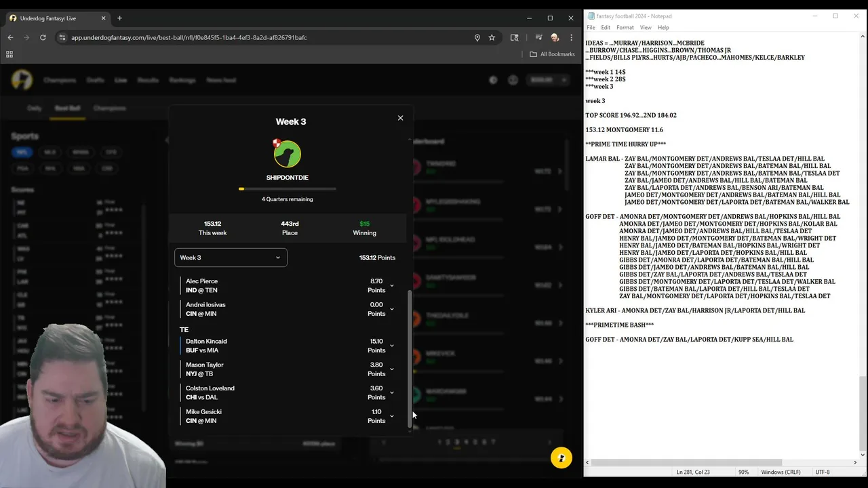Open Chrome three-dot menu
Viewport: 868px width, 488px height.
coord(572,37)
